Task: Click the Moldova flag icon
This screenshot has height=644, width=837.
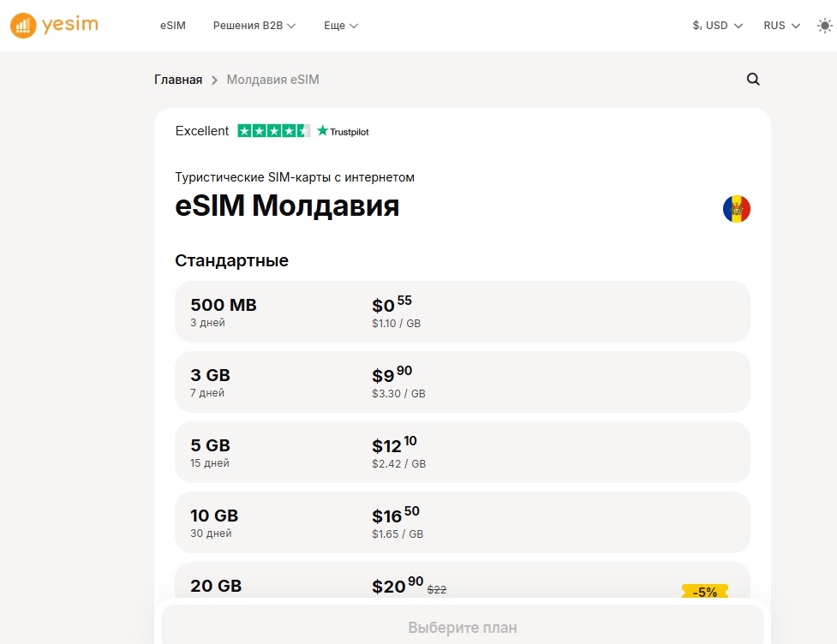Action: click(x=735, y=207)
